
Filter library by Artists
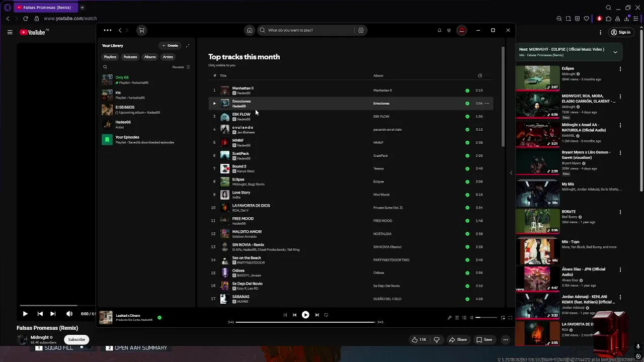tap(168, 57)
